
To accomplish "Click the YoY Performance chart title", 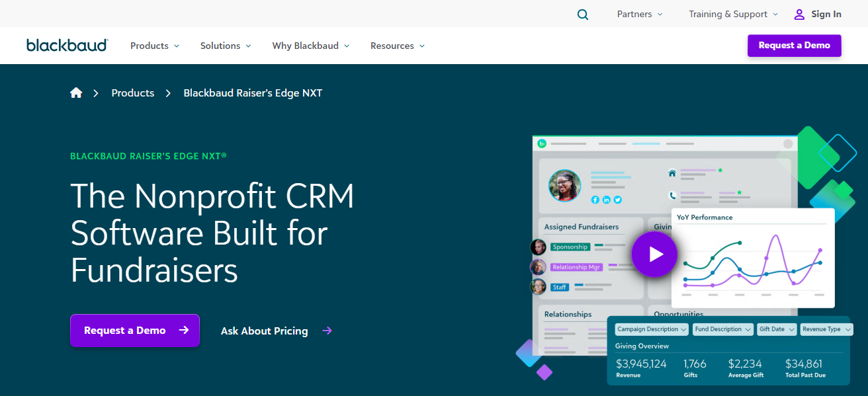I will [x=705, y=217].
